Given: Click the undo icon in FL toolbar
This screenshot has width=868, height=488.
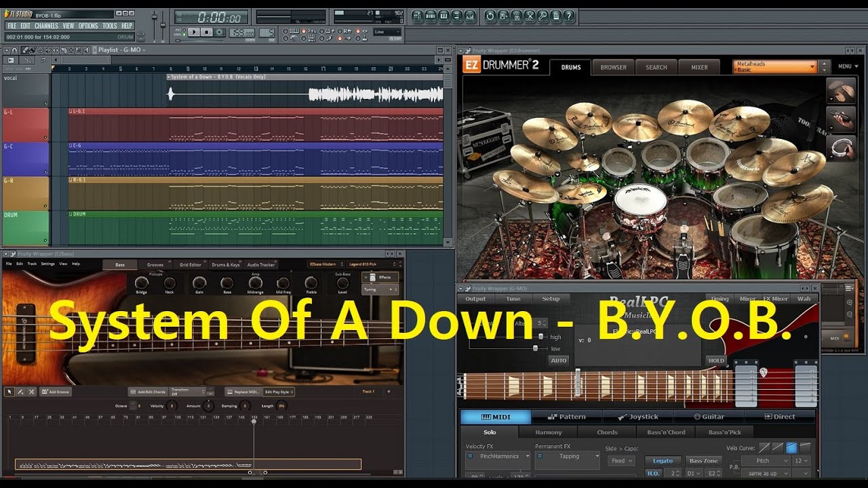Looking at the screenshot, I should [x=490, y=16].
